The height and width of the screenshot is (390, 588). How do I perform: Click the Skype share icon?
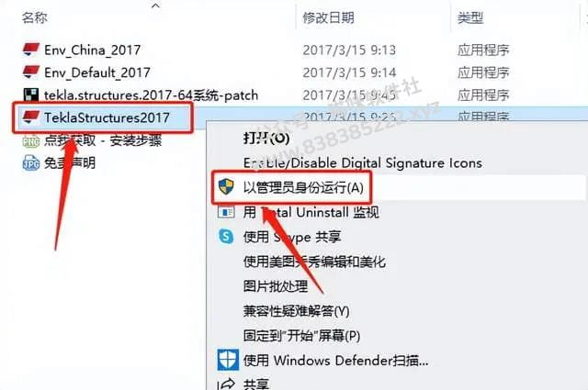(226, 237)
